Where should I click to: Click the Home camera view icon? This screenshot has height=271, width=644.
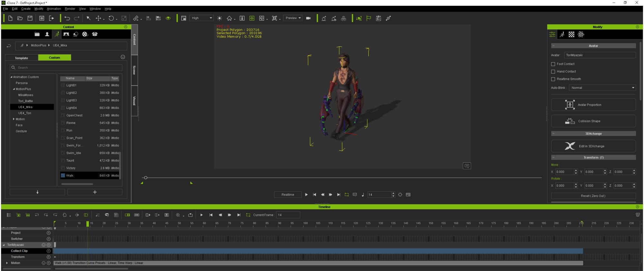click(229, 18)
